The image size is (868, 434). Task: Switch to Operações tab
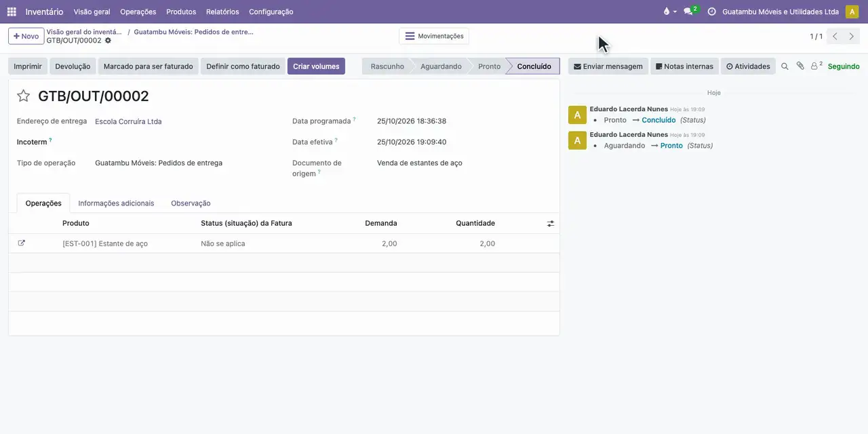(43, 203)
